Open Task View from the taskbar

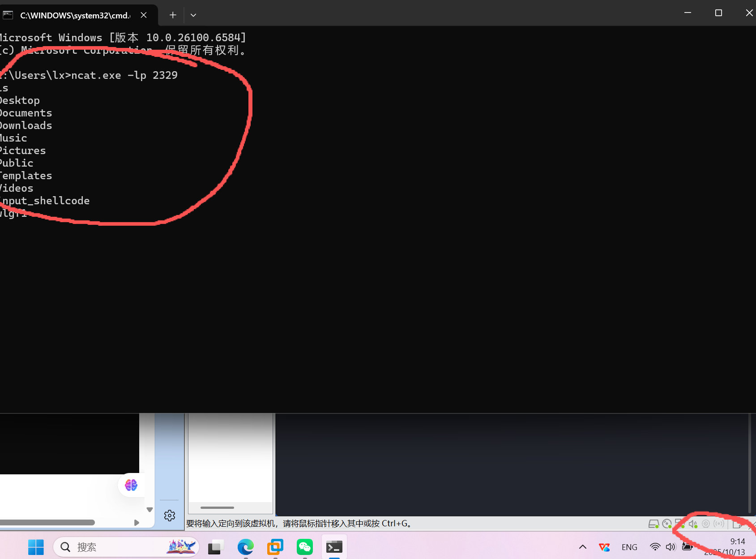tap(216, 547)
